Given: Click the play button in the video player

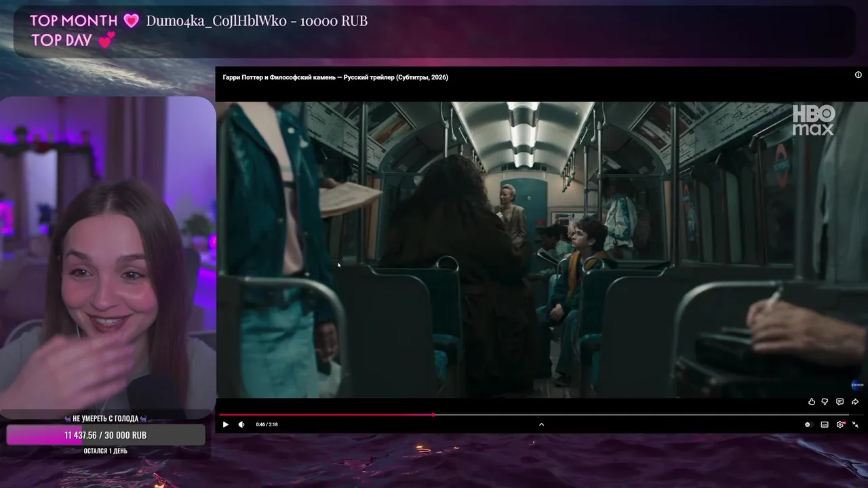Looking at the screenshot, I should click(x=226, y=424).
